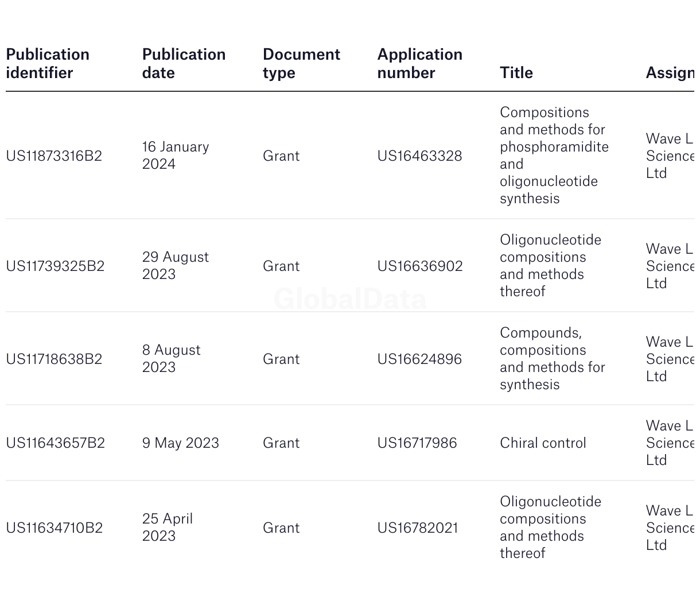The height and width of the screenshot is (597, 700).
Task: Click the Document type column header
Action: pyautogui.click(x=301, y=64)
